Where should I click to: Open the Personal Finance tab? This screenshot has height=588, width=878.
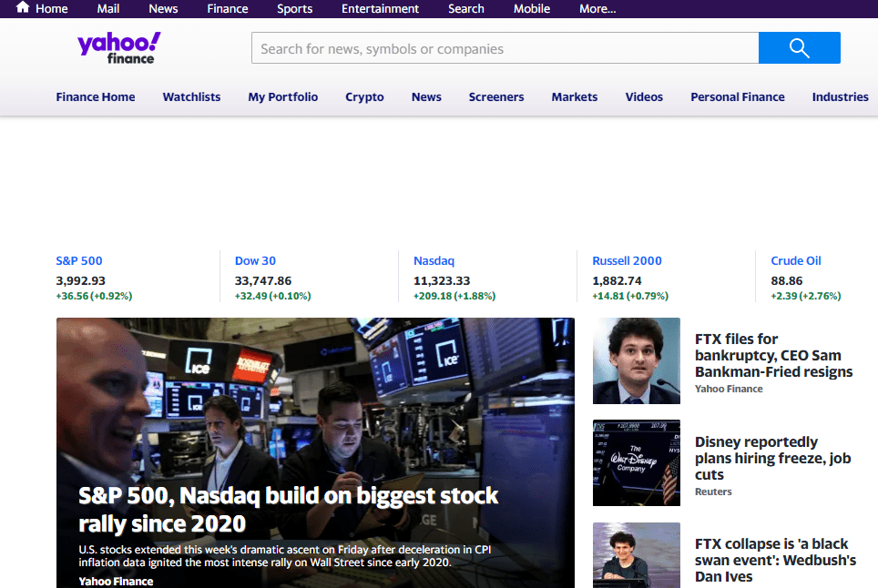tap(738, 96)
